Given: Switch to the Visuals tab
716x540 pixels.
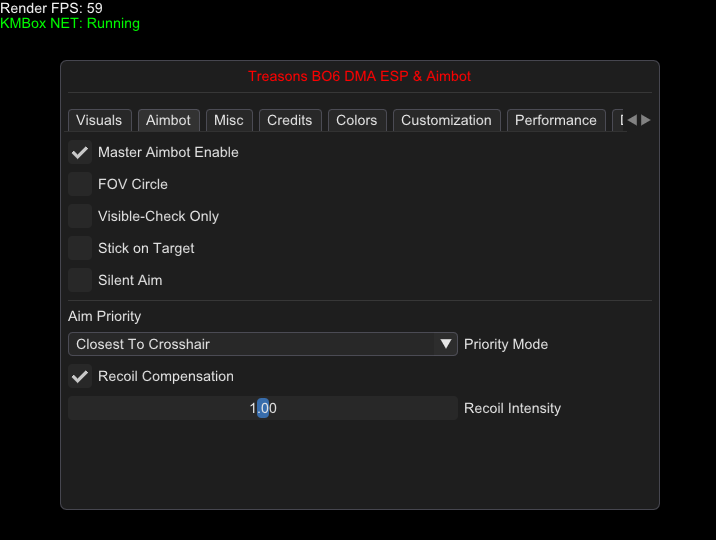Looking at the screenshot, I should (x=100, y=121).
